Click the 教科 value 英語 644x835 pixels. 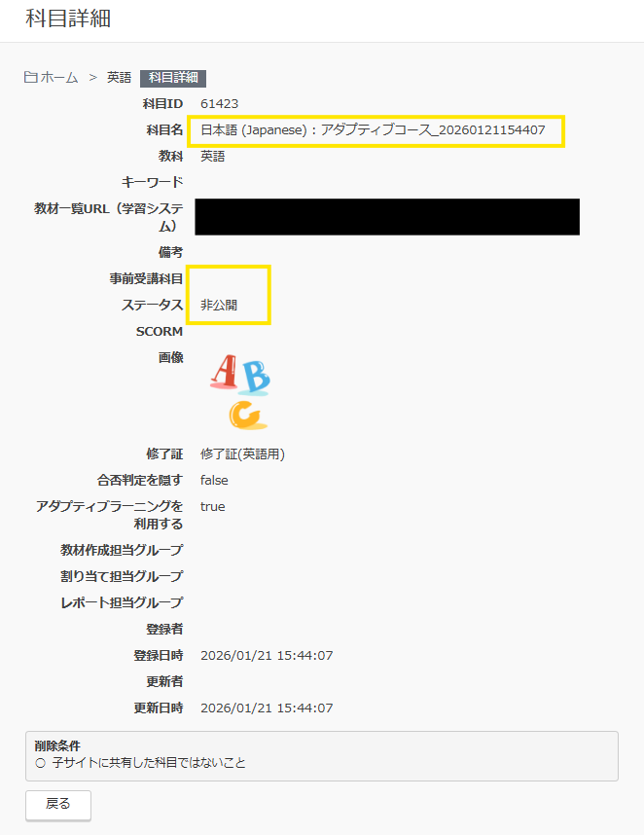[x=212, y=157]
